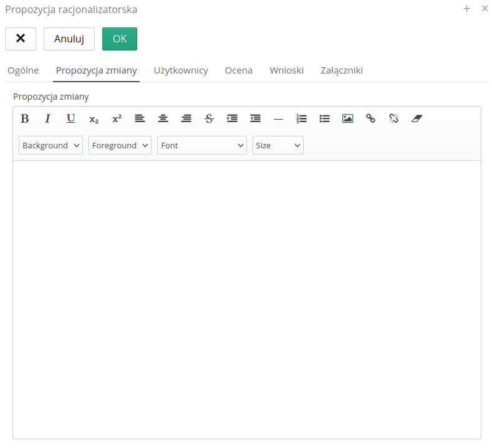
Task: Apply subscript formatting
Action: 94,118
